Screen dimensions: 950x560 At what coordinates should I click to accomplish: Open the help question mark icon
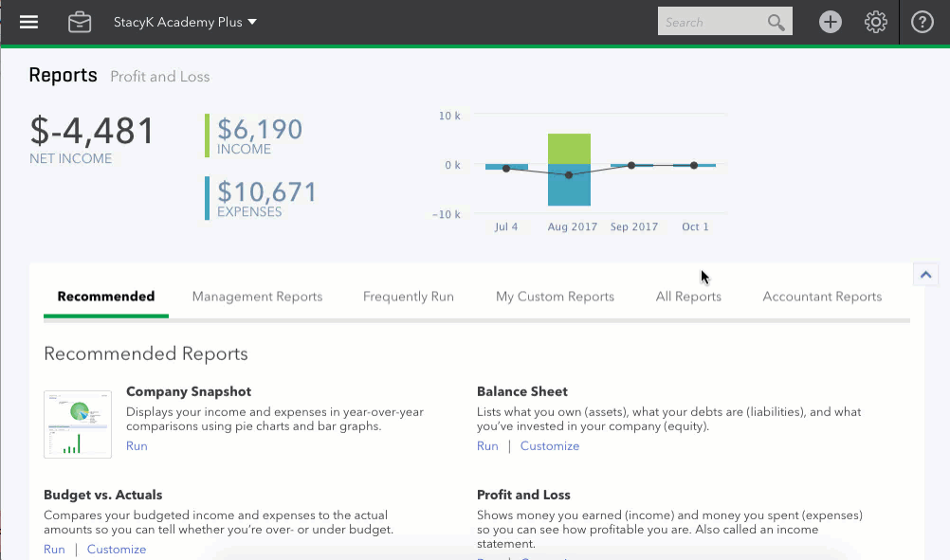click(x=923, y=22)
